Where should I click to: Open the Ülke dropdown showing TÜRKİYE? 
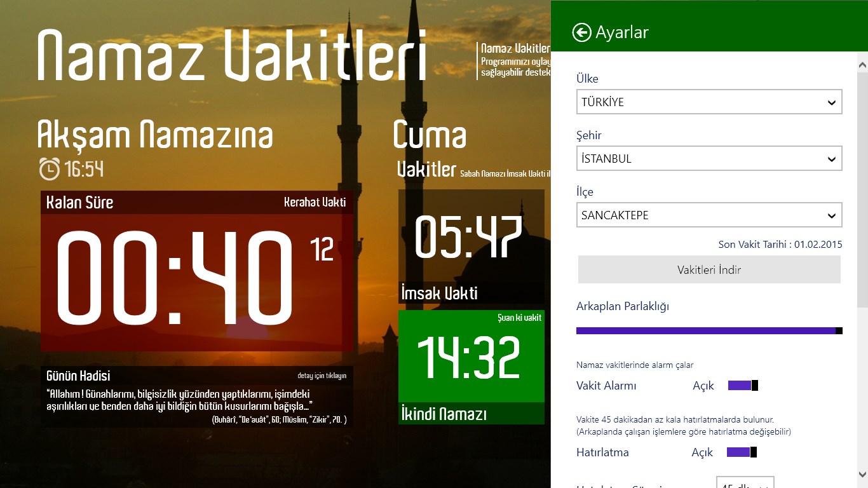(x=709, y=102)
